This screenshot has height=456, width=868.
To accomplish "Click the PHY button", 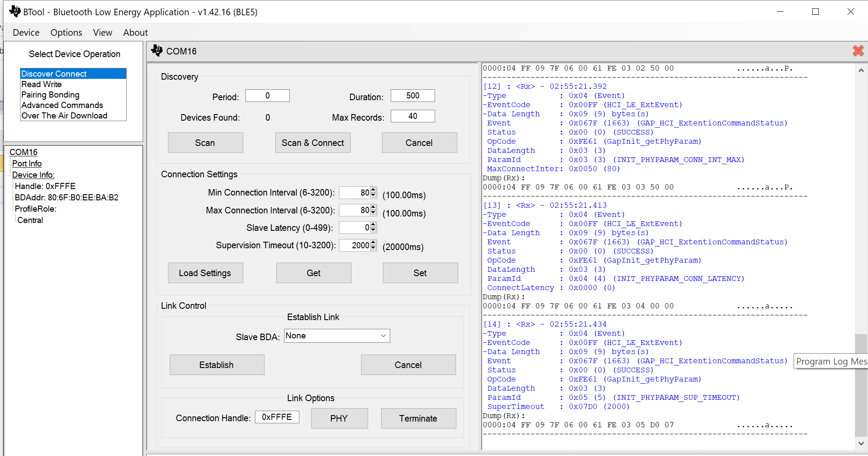I will click(x=339, y=419).
